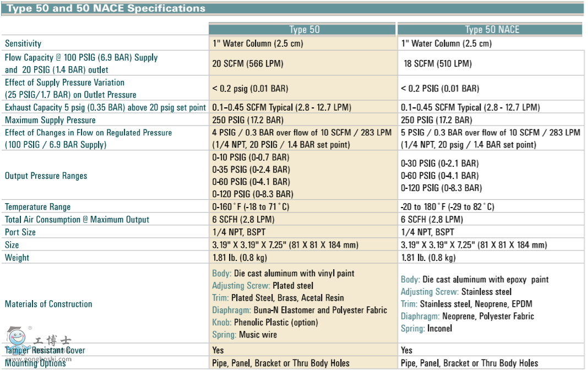The image size is (588, 370).
Task: Click the '20 SCFM (566 LPM)' value
Action: coord(248,64)
